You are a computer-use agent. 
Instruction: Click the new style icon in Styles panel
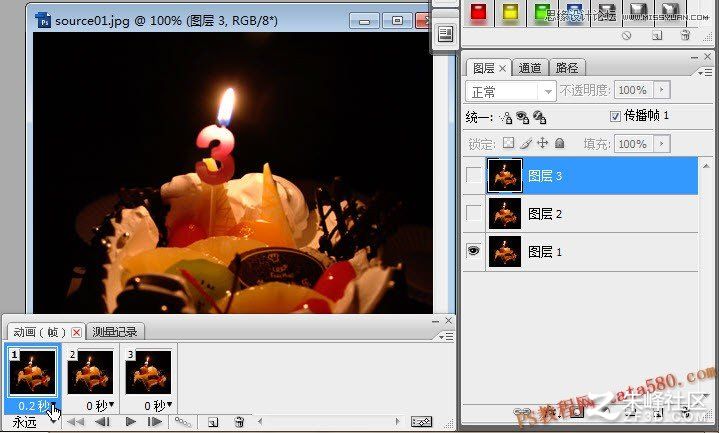click(x=657, y=35)
